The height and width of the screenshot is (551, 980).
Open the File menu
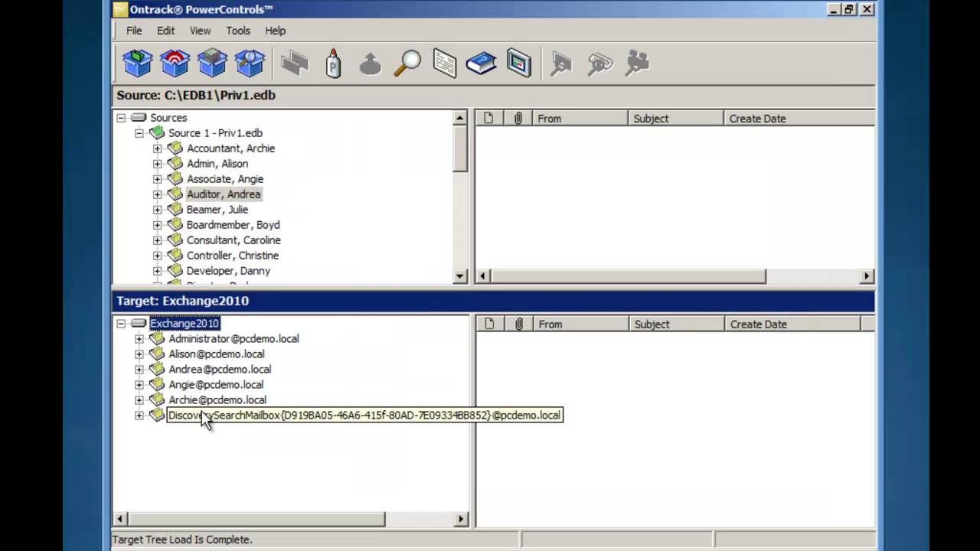click(134, 31)
